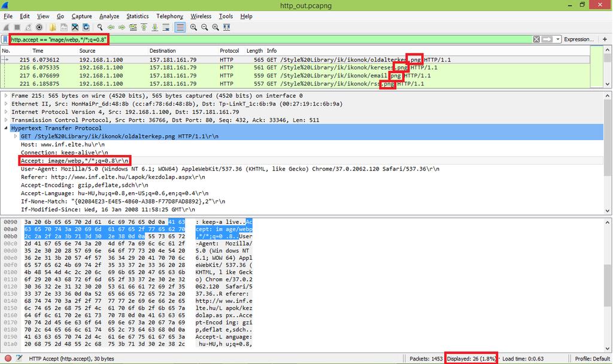Reset text to normal size

[216, 28]
